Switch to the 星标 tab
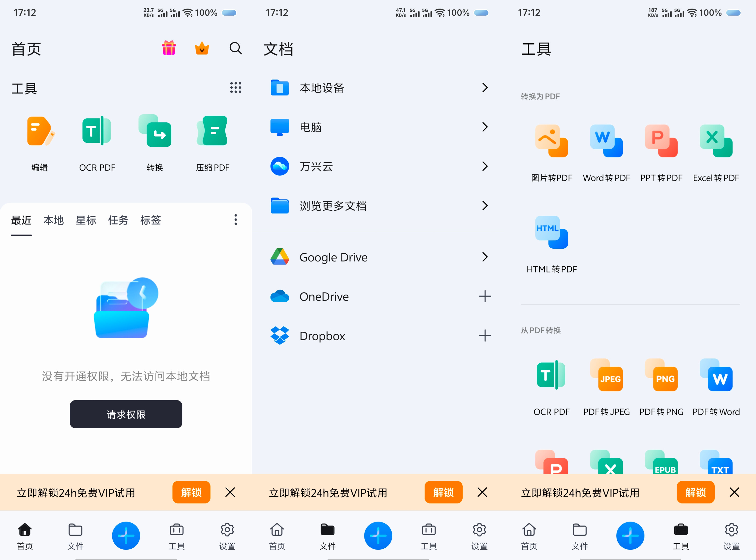This screenshot has height=560, width=756. click(86, 220)
